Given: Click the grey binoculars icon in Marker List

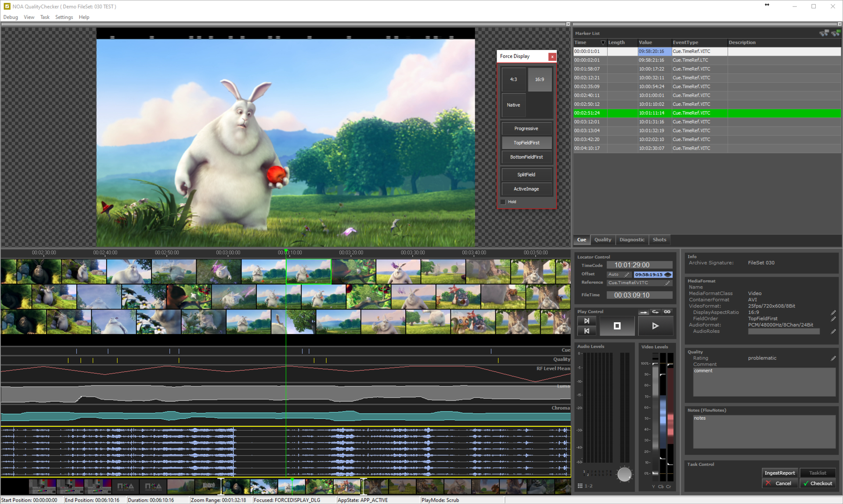Looking at the screenshot, I should click(x=824, y=33).
